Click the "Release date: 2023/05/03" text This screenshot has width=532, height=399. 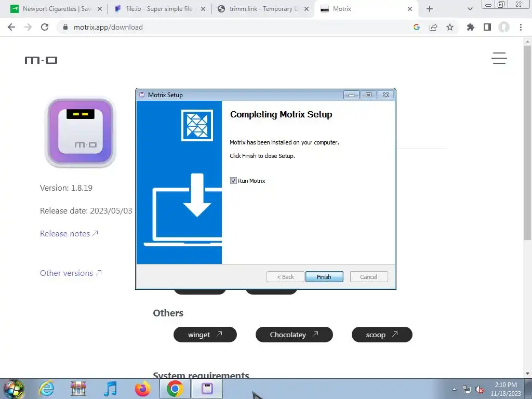pos(86,211)
